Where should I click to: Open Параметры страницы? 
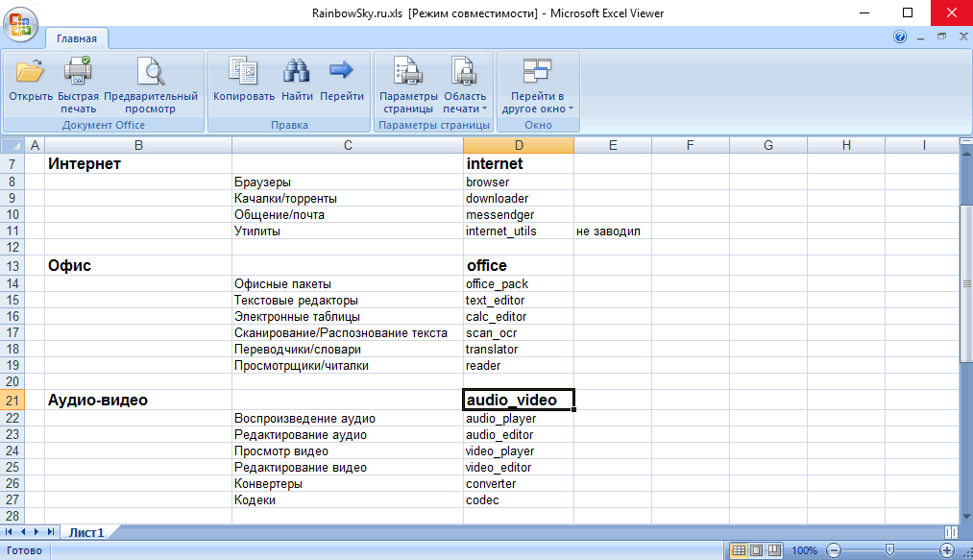pyautogui.click(x=408, y=85)
